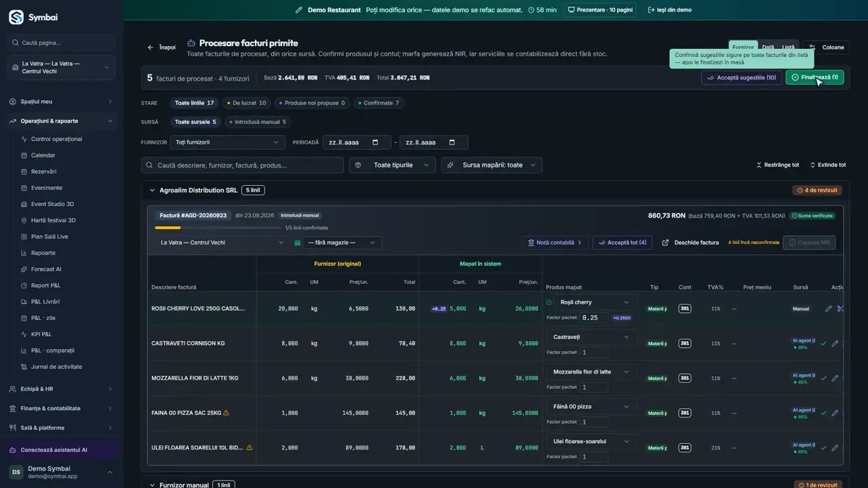868x488 pixels.
Task: Open 'Control operațional' in the sidebar
Action: pyautogui.click(x=56, y=139)
